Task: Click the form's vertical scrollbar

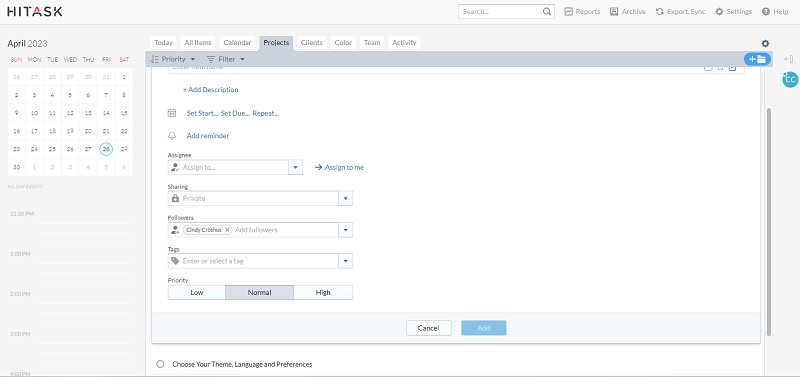Action: click(769, 221)
